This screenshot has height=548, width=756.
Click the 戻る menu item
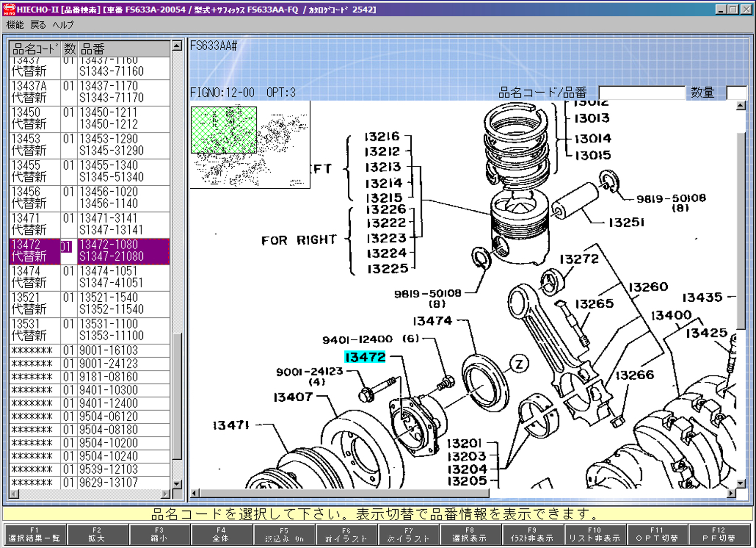tap(38, 25)
